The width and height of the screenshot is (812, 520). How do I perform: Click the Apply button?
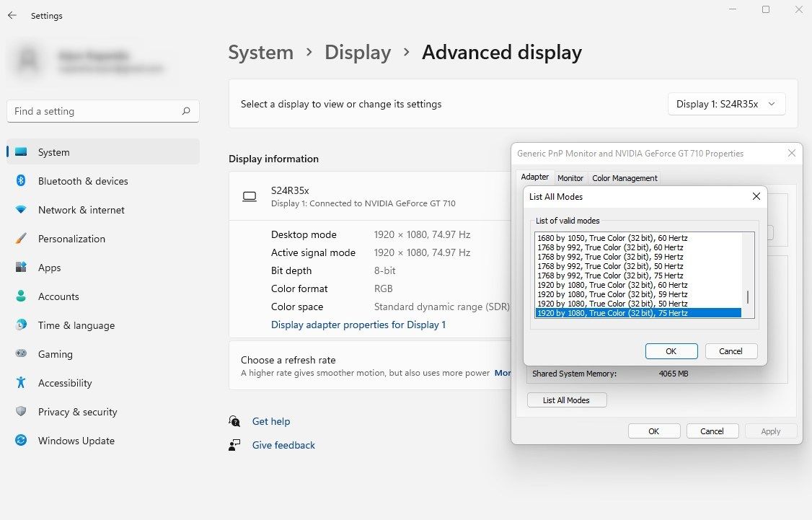coord(771,431)
